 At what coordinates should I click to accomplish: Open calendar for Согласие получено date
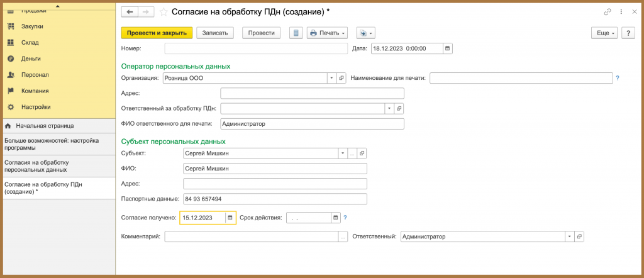coord(230,218)
